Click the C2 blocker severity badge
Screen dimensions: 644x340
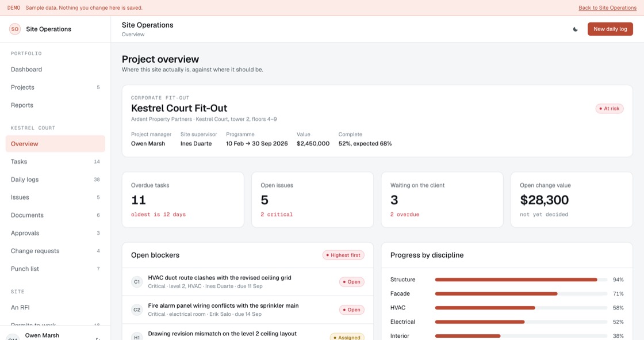pyautogui.click(x=137, y=310)
